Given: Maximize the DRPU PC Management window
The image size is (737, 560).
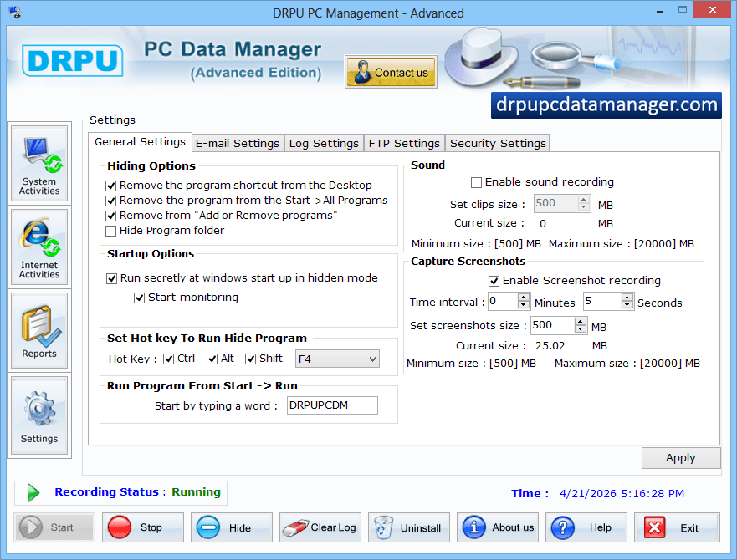Looking at the screenshot, I should (683, 10).
